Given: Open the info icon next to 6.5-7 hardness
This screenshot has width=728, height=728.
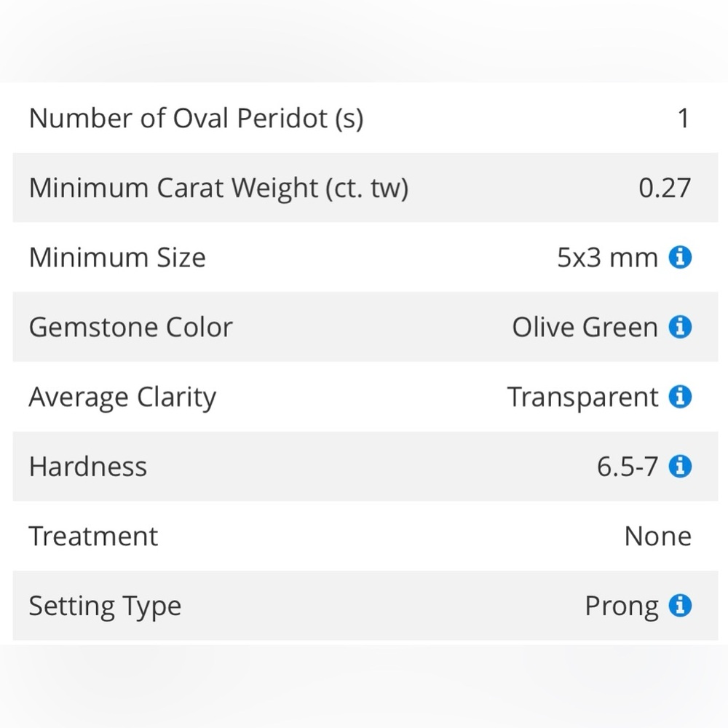Looking at the screenshot, I should 680,466.
